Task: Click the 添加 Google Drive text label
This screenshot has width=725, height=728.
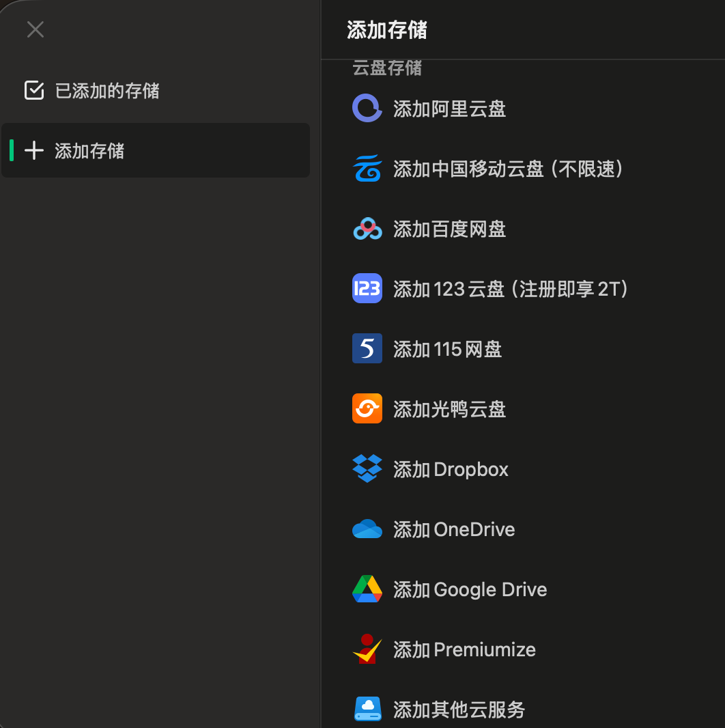Action: coord(470,589)
